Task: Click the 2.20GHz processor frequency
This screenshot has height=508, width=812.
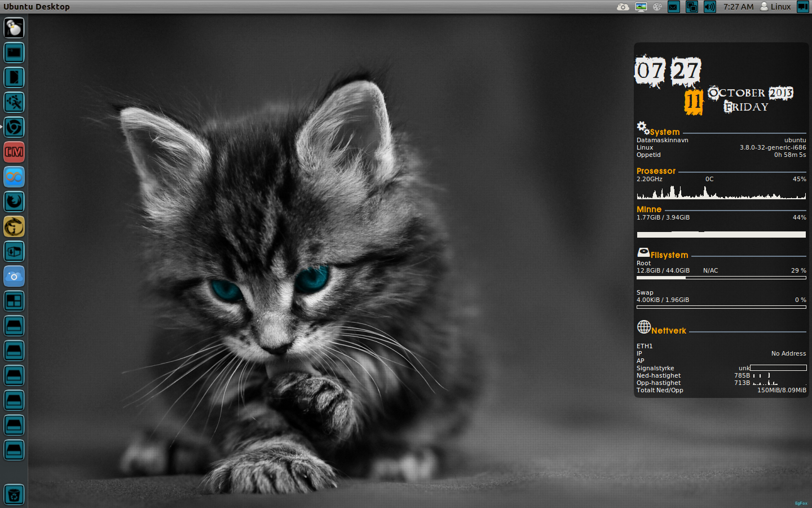Action: coord(650,179)
